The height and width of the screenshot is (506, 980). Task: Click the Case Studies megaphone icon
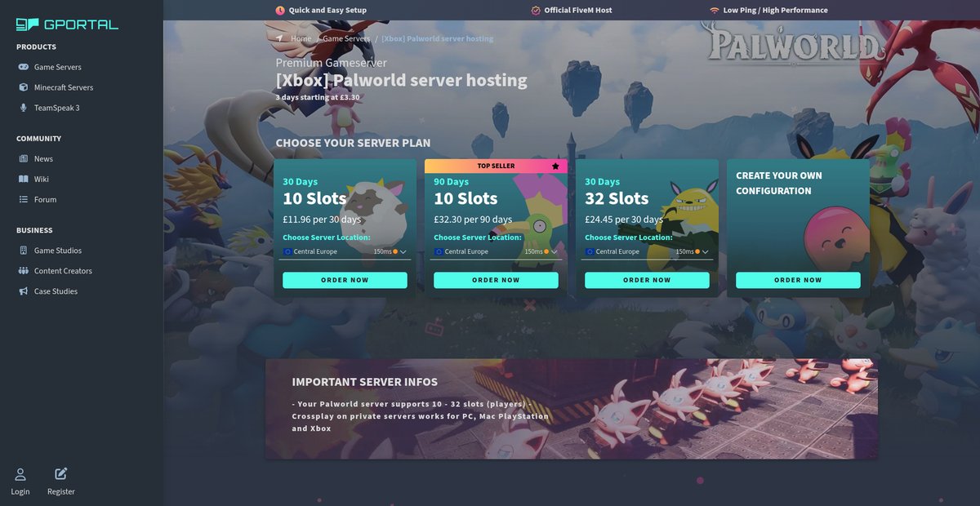pyautogui.click(x=24, y=291)
